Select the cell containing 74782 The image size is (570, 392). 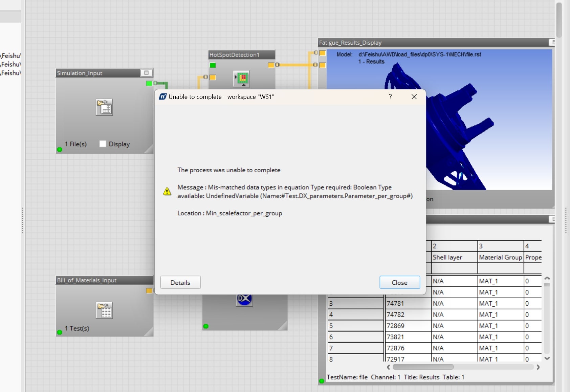pos(408,314)
